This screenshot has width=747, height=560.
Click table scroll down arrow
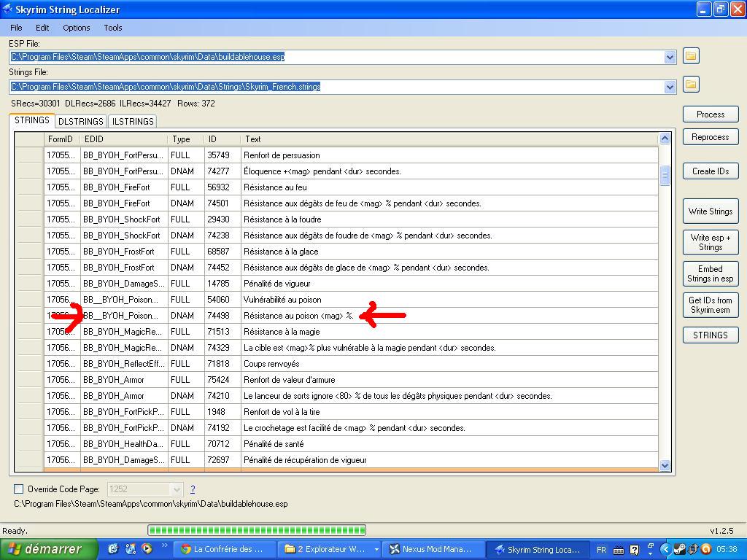[665, 465]
